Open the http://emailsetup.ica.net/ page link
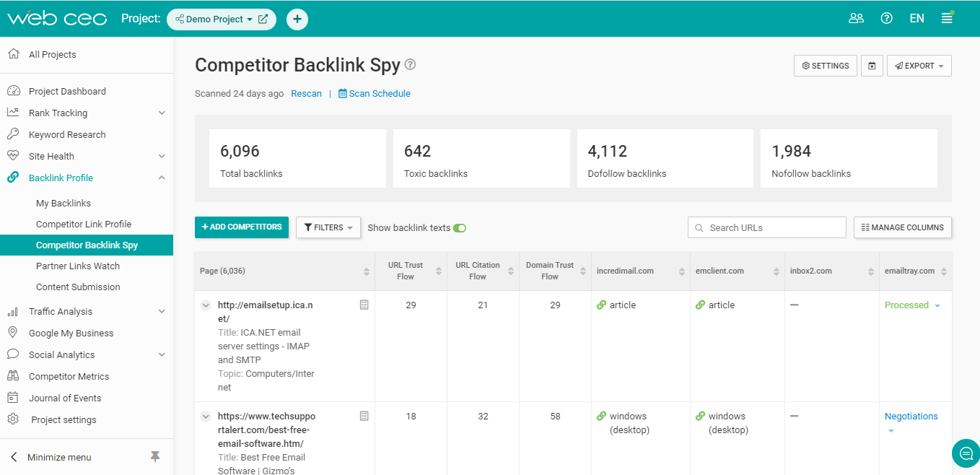The image size is (980, 475). [266, 312]
